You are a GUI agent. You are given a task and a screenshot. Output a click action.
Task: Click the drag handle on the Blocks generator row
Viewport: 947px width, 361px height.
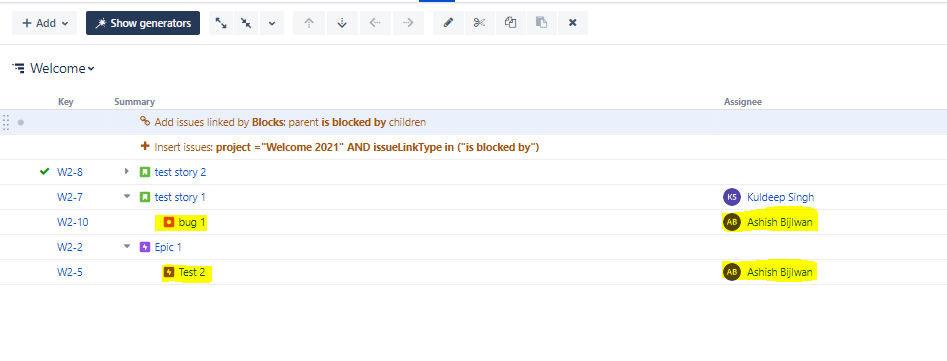click(x=7, y=122)
